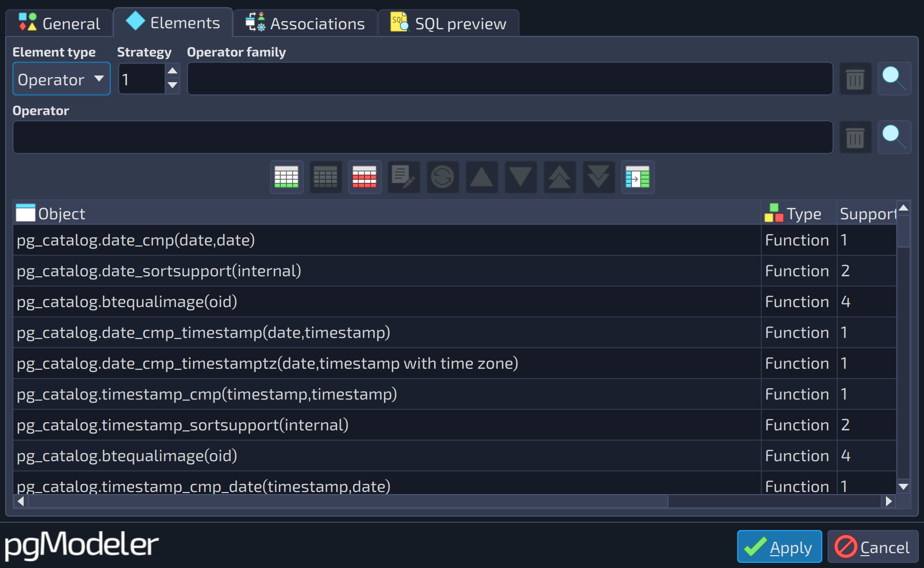Click the down arrow of the table's vertical scrollbar
This screenshot has width=924, height=568.
pos(903,486)
